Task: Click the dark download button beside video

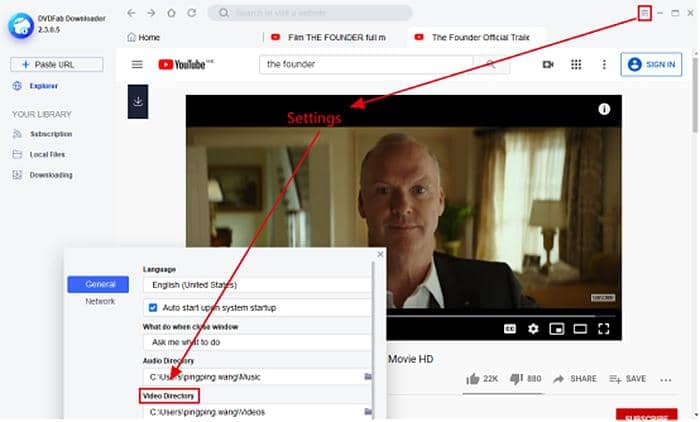Action: point(138,101)
